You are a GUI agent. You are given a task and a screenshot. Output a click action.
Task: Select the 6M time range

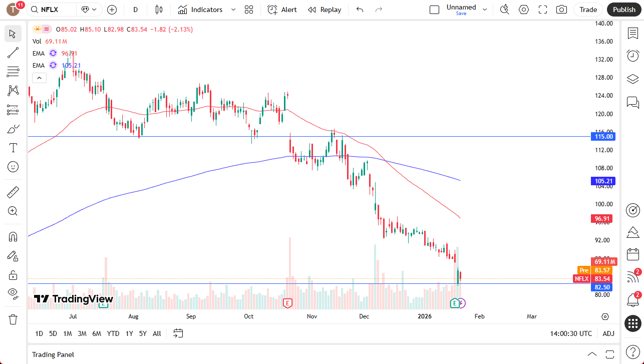(x=97, y=333)
